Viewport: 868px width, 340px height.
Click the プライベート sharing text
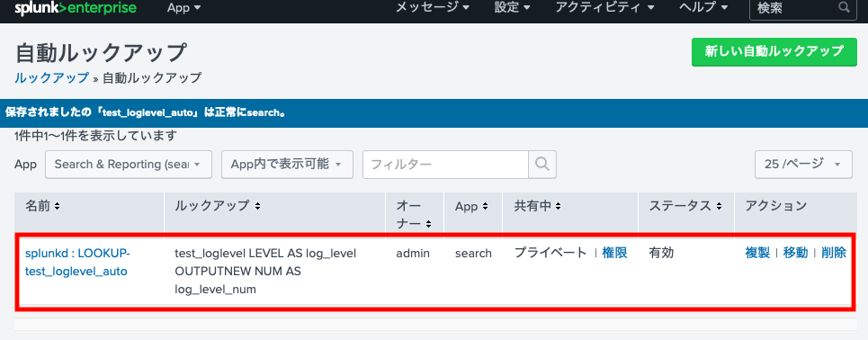[x=550, y=253]
